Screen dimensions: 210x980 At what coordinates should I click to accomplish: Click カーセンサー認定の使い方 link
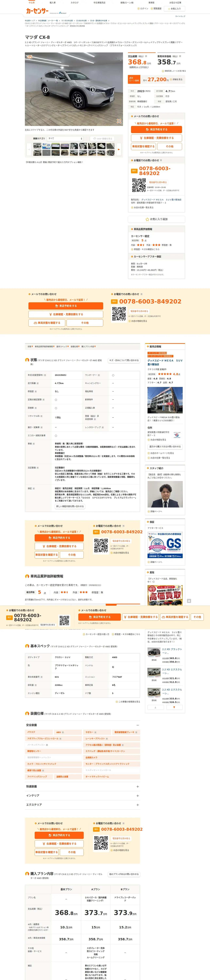tap(96, 634)
